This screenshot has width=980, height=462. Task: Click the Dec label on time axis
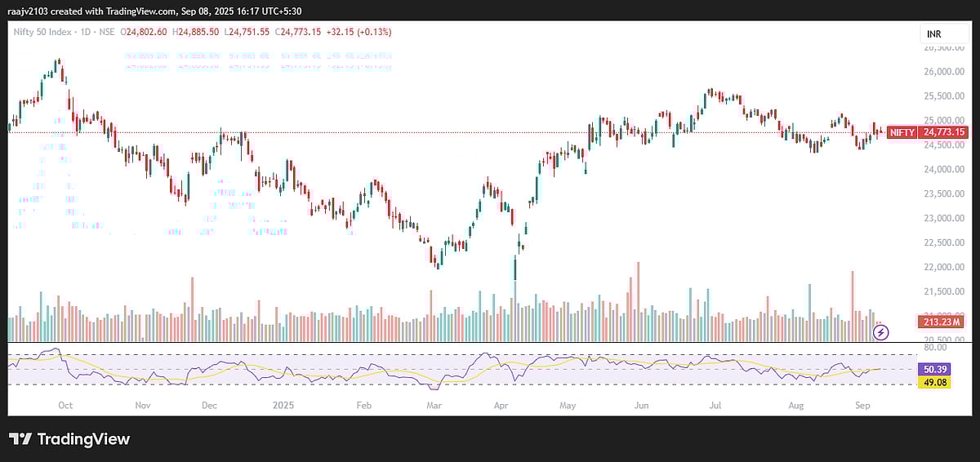point(208,405)
